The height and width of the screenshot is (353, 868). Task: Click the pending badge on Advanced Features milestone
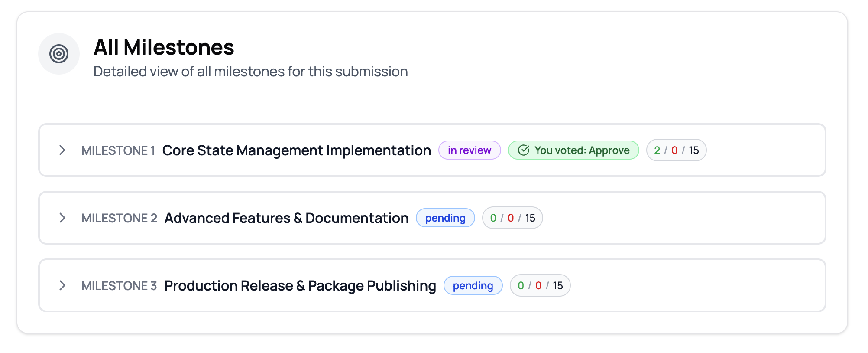coord(445,218)
